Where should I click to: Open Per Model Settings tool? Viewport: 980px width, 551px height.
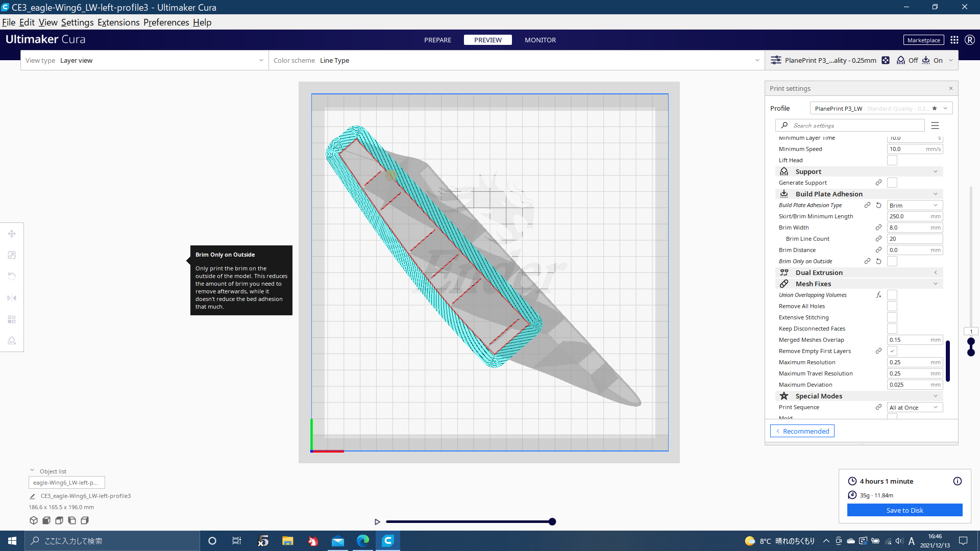(12, 319)
